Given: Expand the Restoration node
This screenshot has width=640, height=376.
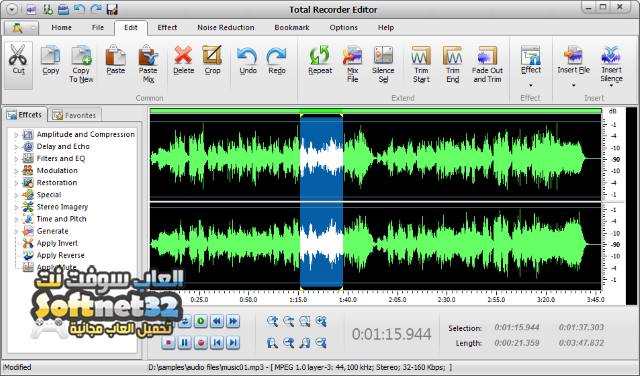Looking at the screenshot, I should [16, 183].
